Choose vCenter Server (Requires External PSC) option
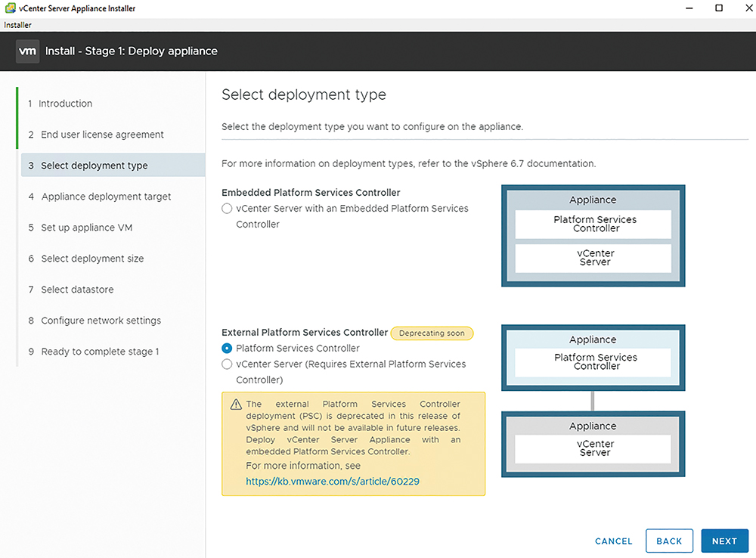 (x=227, y=364)
